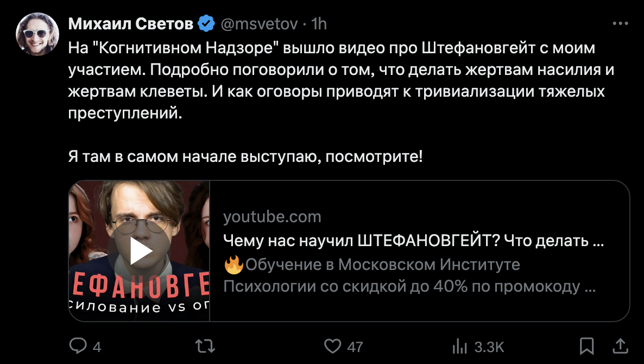Click the 47 likes count

355,347
